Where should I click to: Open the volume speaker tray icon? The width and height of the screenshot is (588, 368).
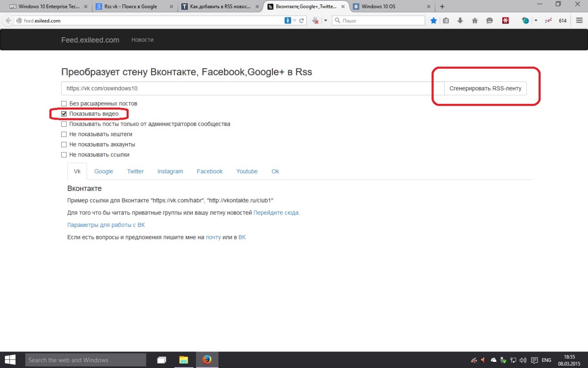point(523,360)
